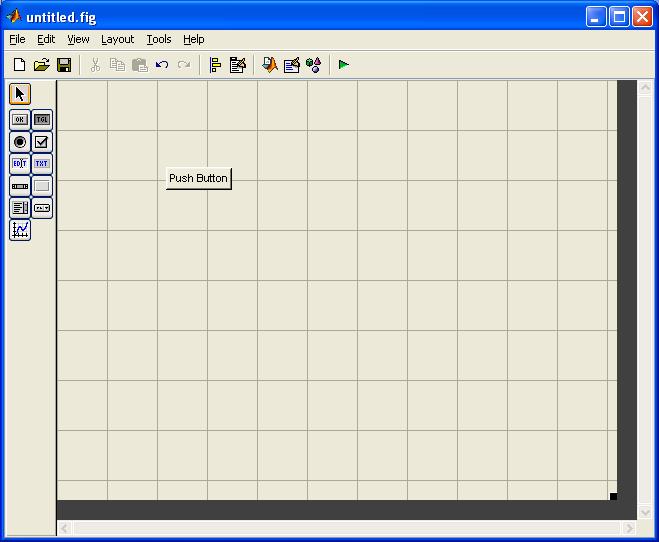Select the Popup Menu component tool
The image size is (659, 542).
(x=42, y=208)
